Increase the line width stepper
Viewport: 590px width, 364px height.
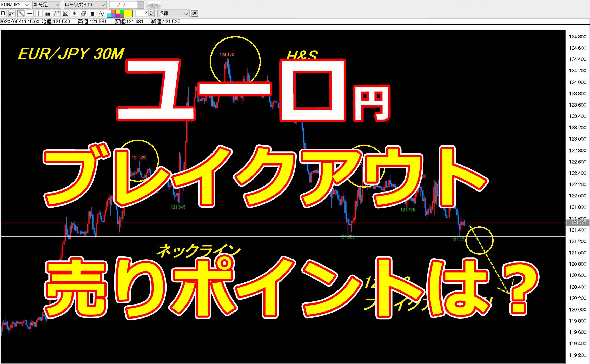[x=151, y=12]
